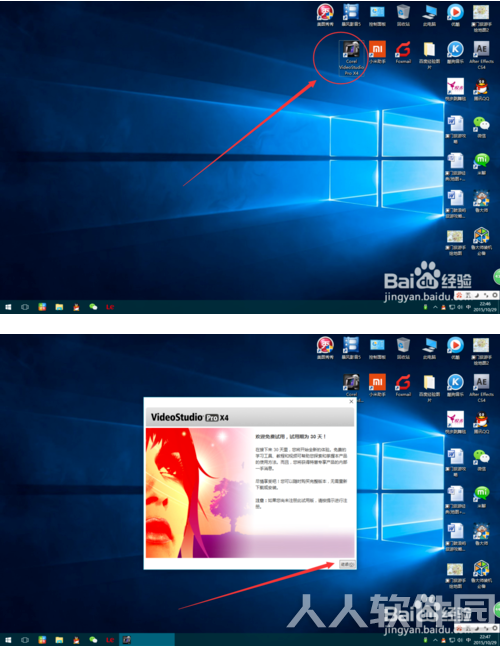The width and height of the screenshot is (500, 646).
Task: Expand hidden tray icons chevron in upper taskbar
Action: (x=435, y=307)
